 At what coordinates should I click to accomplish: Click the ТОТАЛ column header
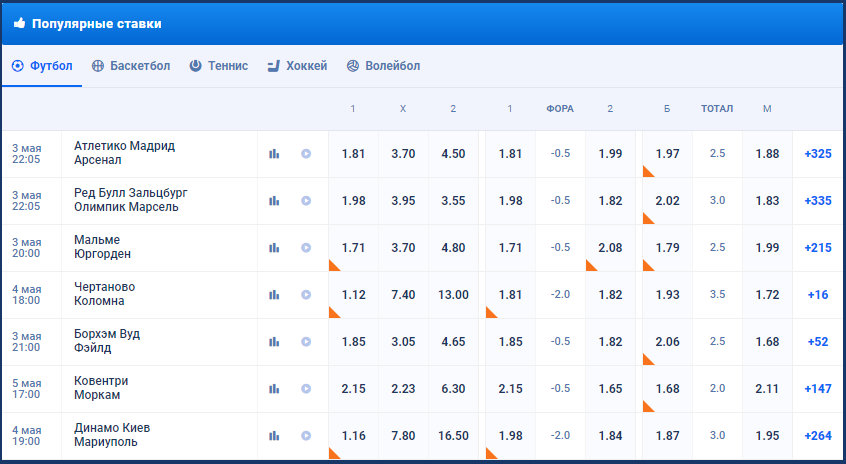[717, 109]
